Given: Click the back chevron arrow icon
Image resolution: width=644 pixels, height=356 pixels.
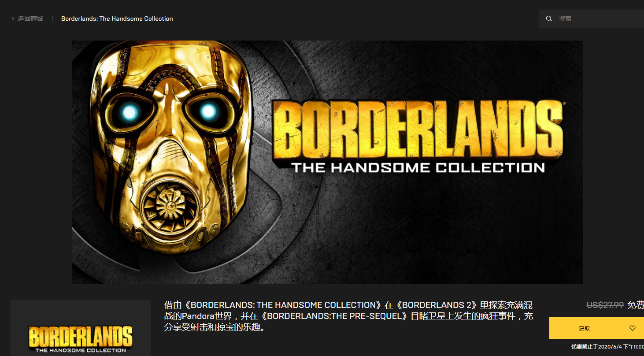Looking at the screenshot, I should pyautogui.click(x=13, y=19).
